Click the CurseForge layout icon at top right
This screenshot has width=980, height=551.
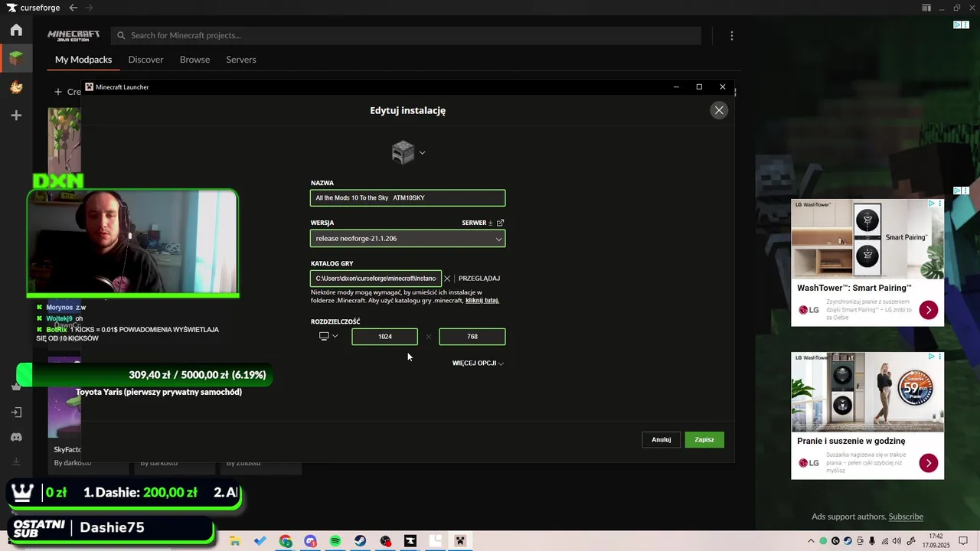926,8
